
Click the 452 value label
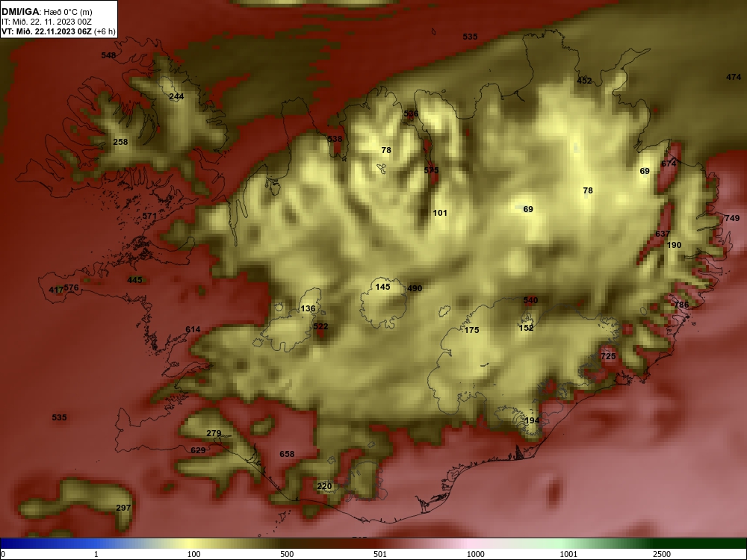pos(584,81)
